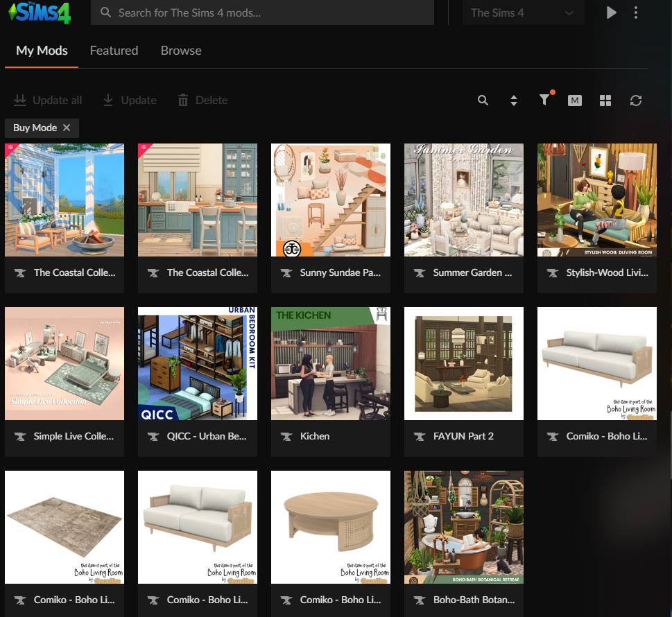Switch to Featured tab
This screenshot has height=617, width=672.
click(x=114, y=51)
